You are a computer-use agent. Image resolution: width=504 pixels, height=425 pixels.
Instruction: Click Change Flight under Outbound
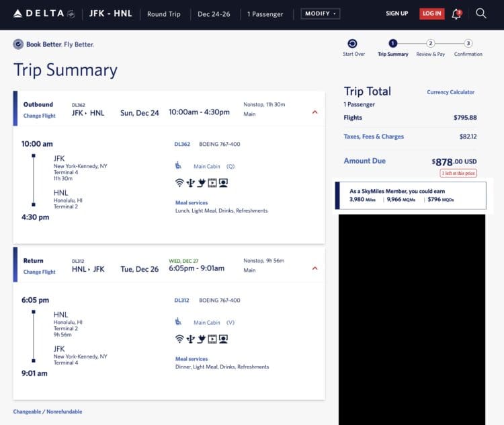click(x=39, y=116)
